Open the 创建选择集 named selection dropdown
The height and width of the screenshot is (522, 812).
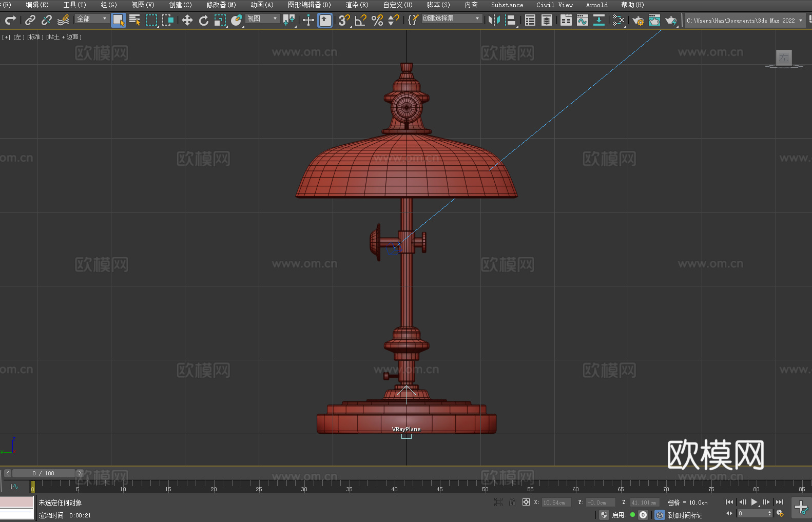click(x=451, y=18)
